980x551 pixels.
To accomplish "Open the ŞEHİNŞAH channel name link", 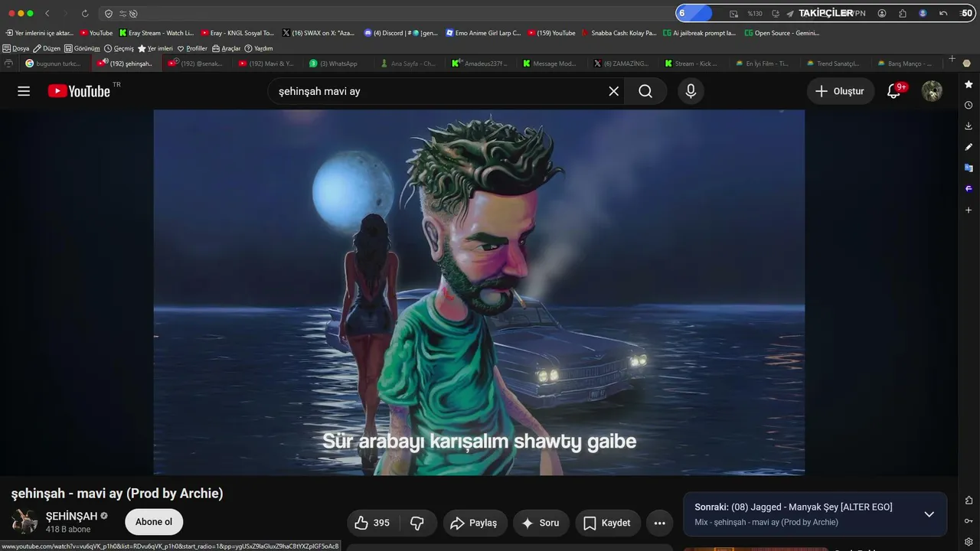I will pyautogui.click(x=71, y=516).
